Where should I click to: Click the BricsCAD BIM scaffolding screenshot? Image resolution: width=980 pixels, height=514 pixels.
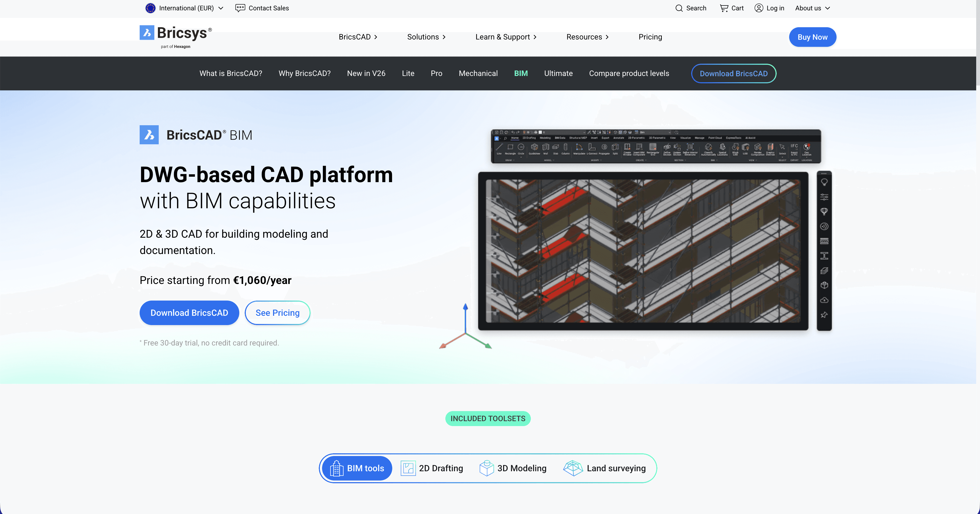(643, 251)
